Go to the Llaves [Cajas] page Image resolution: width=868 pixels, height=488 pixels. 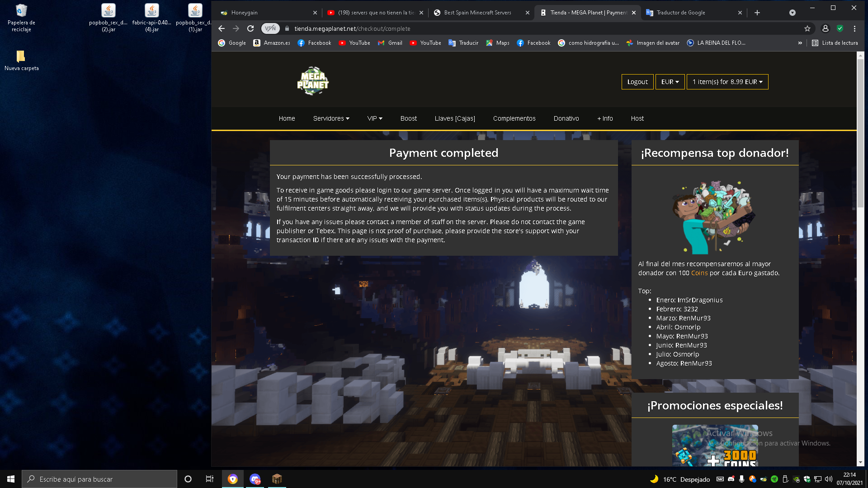(455, 118)
